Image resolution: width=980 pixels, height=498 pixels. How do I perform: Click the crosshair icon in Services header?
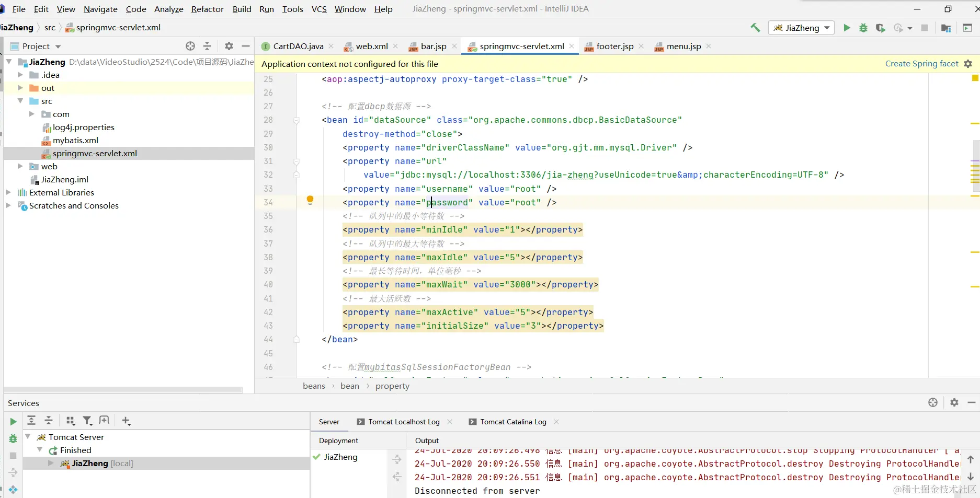coord(933,402)
